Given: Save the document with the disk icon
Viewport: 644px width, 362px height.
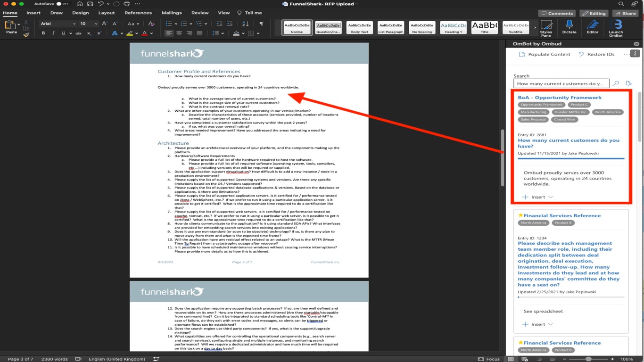Looking at the screenshot, I should pyautogui.click(x=90, y=4).
